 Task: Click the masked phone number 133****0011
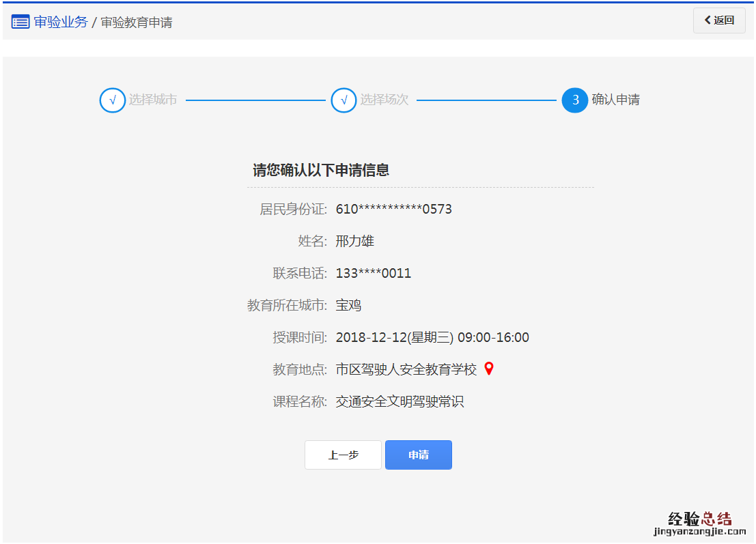tap(374, 274)
